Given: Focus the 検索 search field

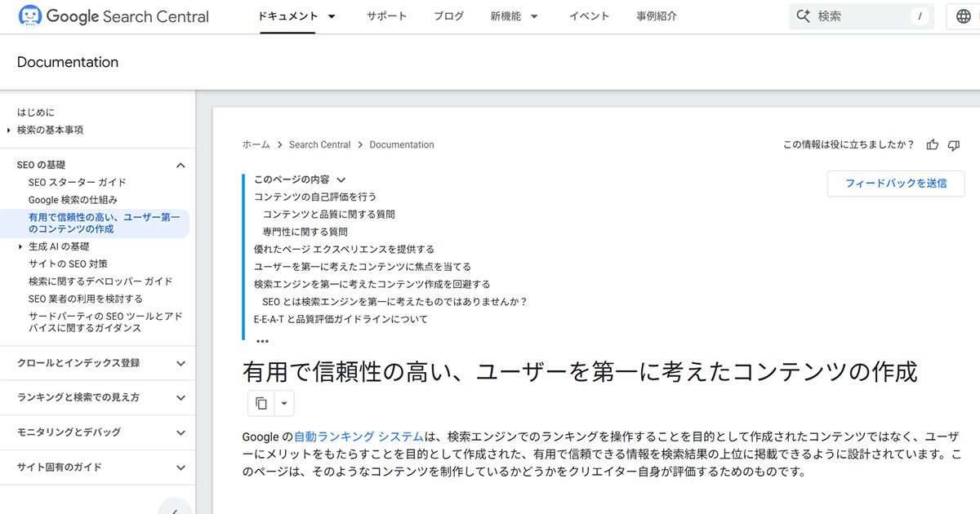Looking at the screenshot, I should 861,16.
